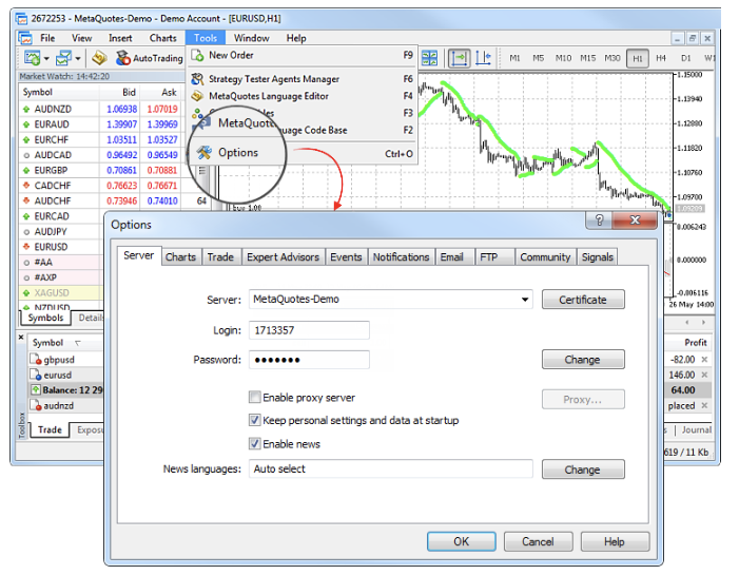Viewport: 740px width, 576px height.
Task: Open the Charts menu
Action: coord(163,38)
